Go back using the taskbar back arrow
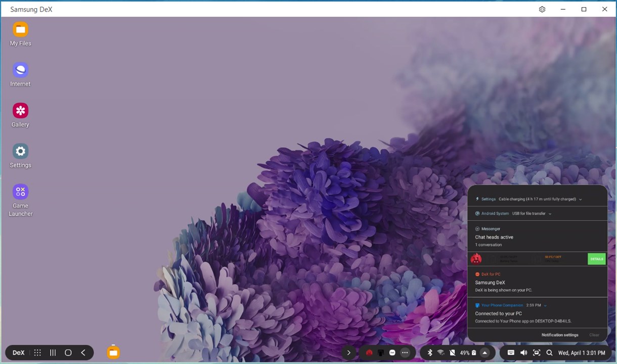617x364 pixels. [x=83, y=353]
